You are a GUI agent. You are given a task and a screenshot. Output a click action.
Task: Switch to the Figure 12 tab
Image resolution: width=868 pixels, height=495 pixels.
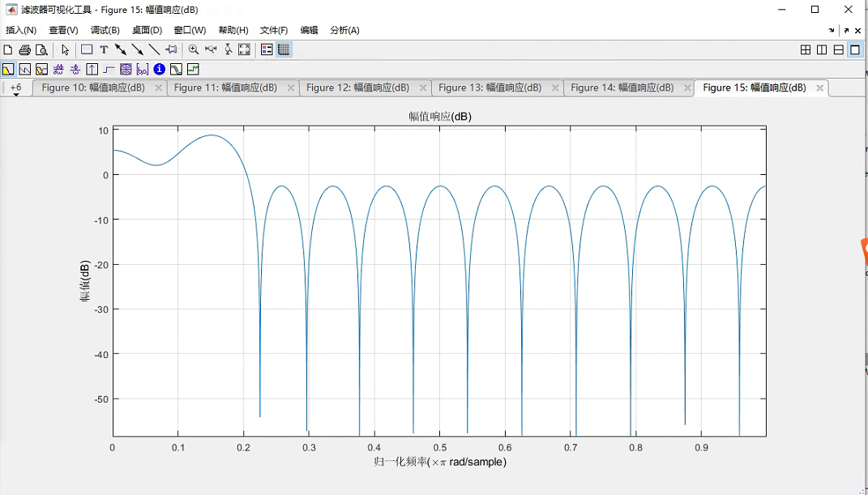coord(357,88)
